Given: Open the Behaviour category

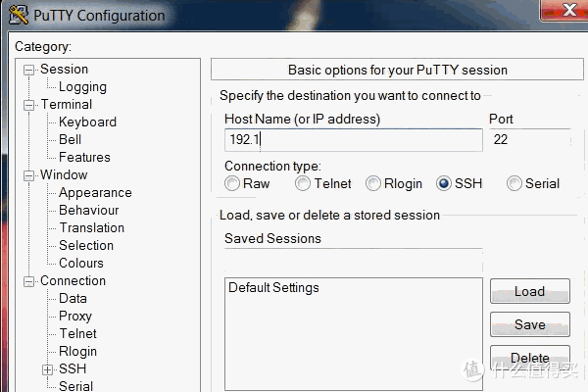Looking at the screenshot, I should pyautogui.click(x=89, y=210).
